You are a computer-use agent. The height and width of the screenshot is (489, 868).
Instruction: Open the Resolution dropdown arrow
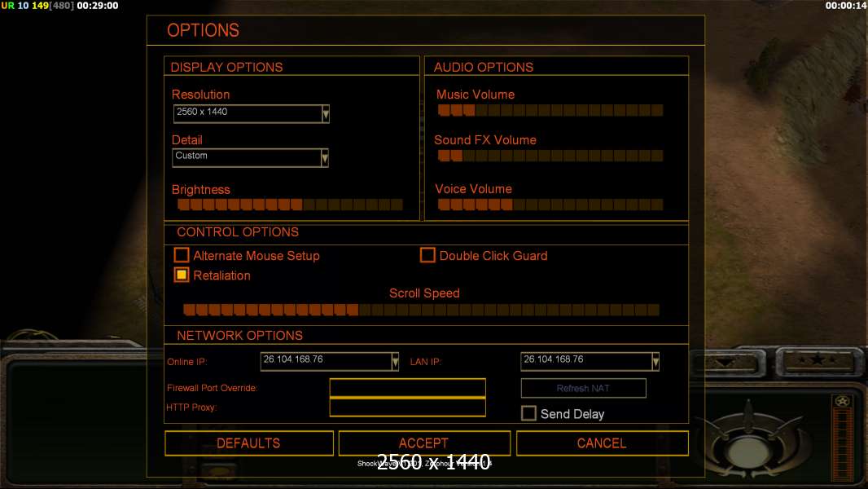pos(326,114)
